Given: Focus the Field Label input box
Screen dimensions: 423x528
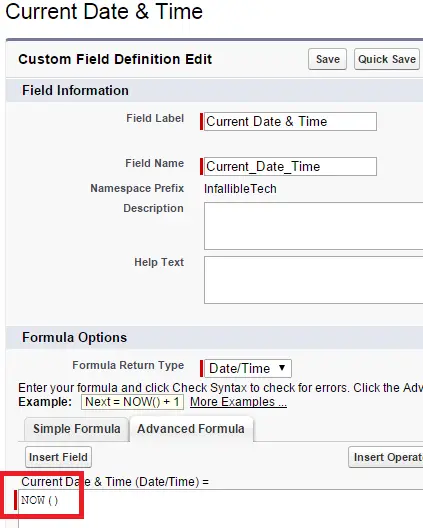Looking at the screenshot, I should (x=290, y=122).
